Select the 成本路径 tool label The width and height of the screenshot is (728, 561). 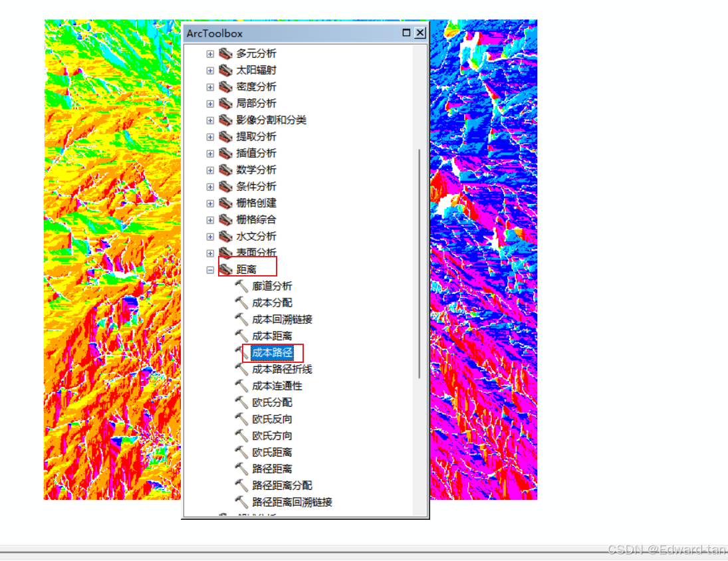(272, 353)
